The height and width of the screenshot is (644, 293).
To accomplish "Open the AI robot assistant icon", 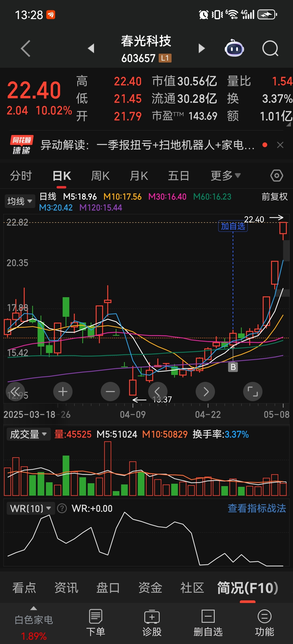I will pos(234,48).
